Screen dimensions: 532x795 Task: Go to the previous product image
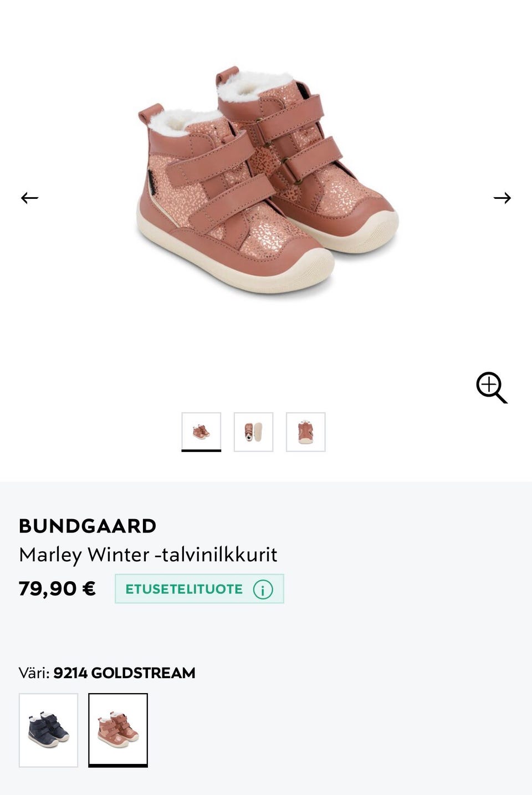click(x=29, y=198)
